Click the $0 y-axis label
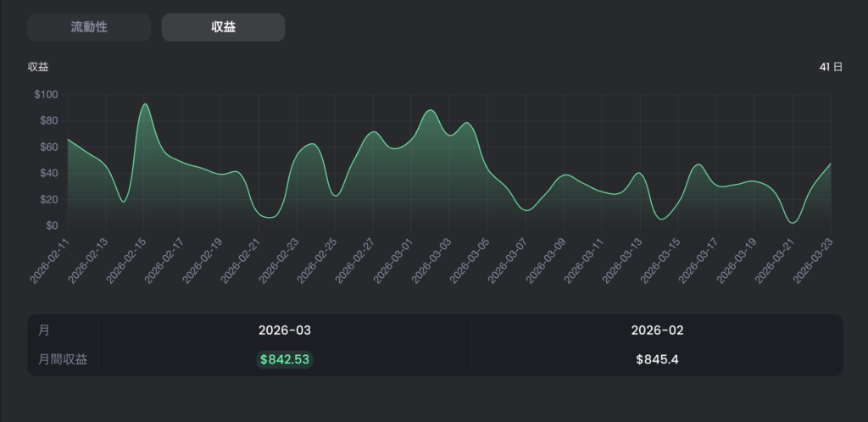 pos(52,225)
